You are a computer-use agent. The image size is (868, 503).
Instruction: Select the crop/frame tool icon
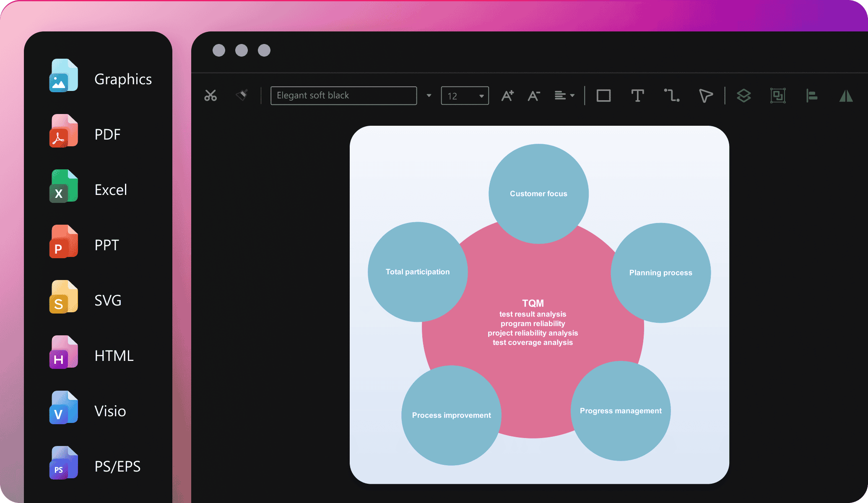click(x=777, y=95)
